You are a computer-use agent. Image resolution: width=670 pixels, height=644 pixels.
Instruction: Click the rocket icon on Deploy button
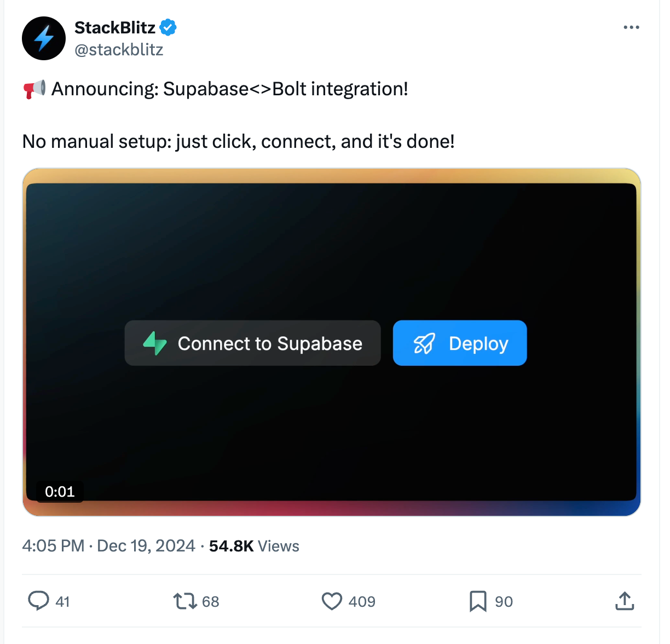pyautogui.click(x=425, y=343)
